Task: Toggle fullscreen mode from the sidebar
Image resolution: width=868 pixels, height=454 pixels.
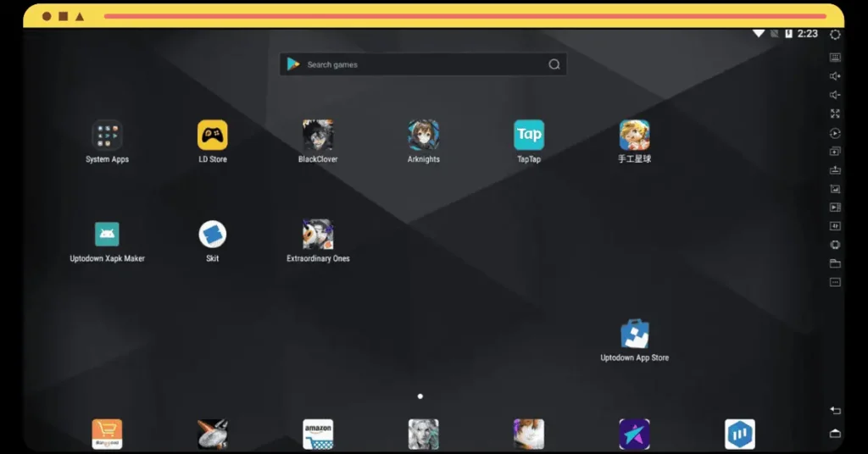Action: click(x=835, y=113)
